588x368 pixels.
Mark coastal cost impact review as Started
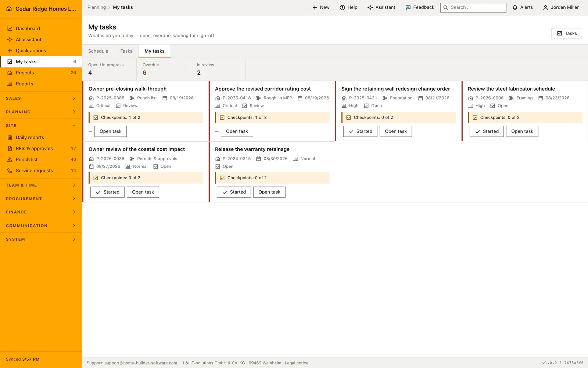pos(107,192)
